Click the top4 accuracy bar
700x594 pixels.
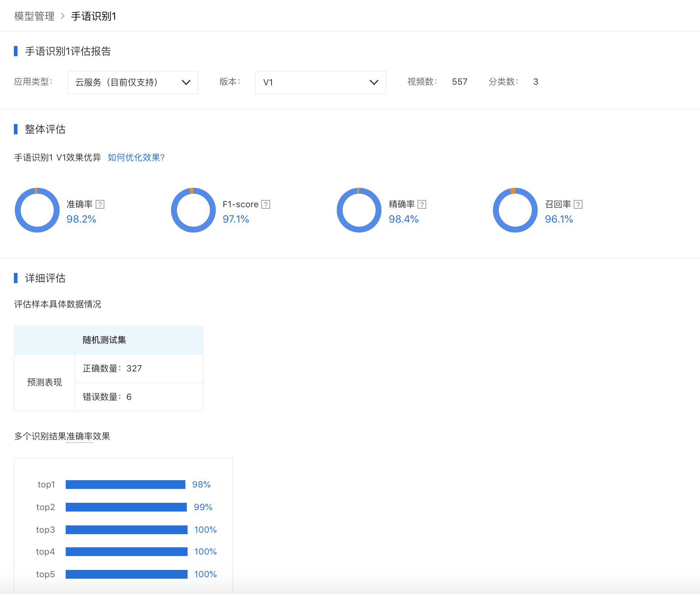coord(127,552)
